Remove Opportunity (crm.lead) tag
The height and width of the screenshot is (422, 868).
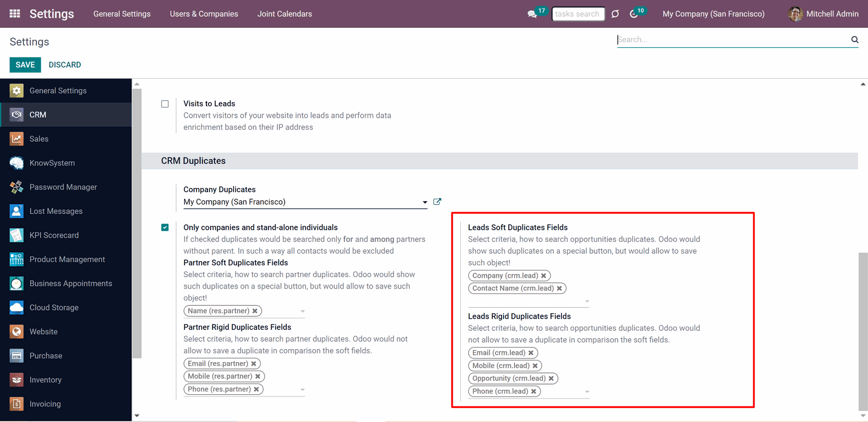click(551, 378)
